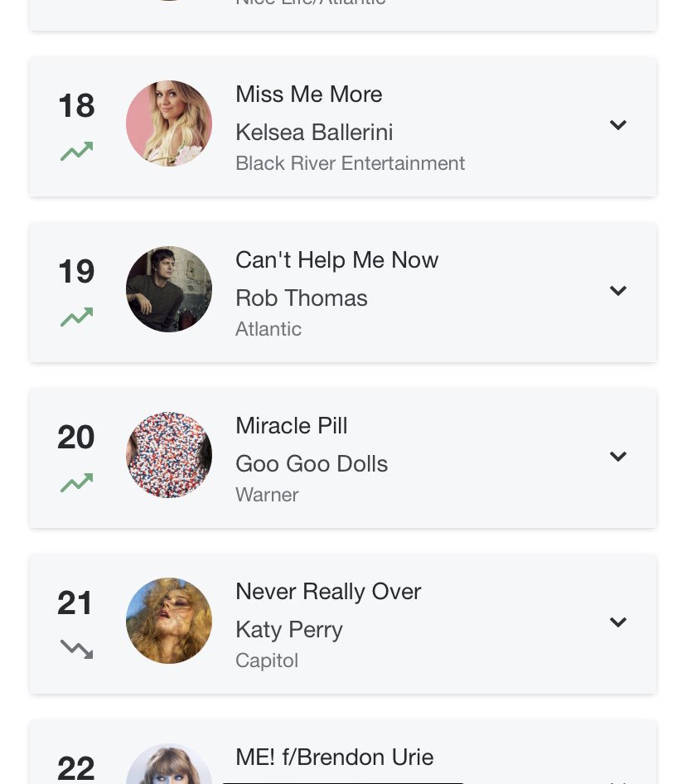Click the rising trend arrow under rank 18
The height and width of the screenshot is (784, 682).
[x=76, y=152]
